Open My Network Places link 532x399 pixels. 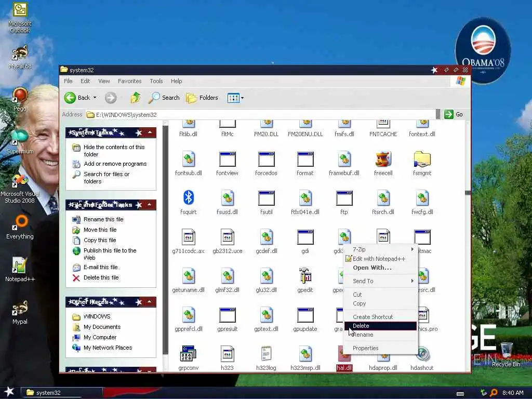(x=108, y=348)
